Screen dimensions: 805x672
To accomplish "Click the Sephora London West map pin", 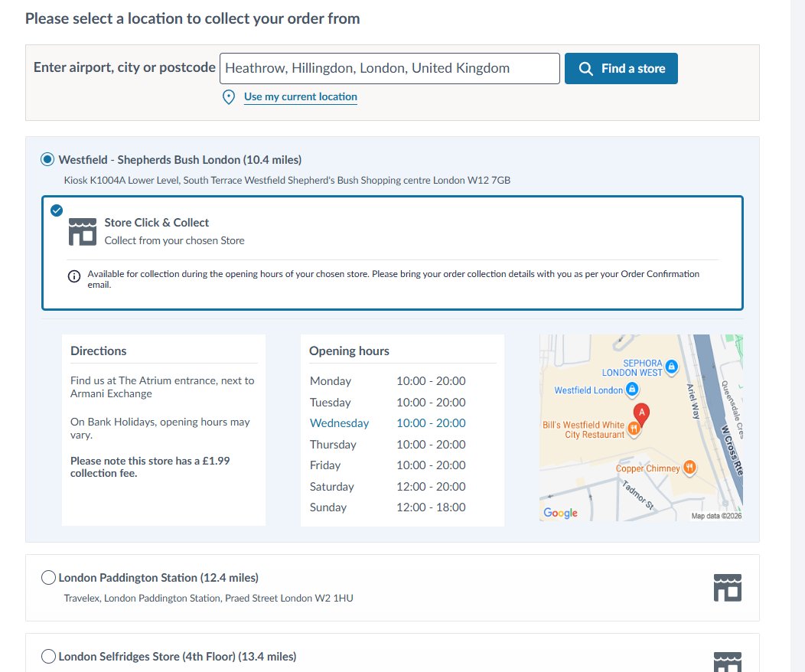I will point(671,367).
